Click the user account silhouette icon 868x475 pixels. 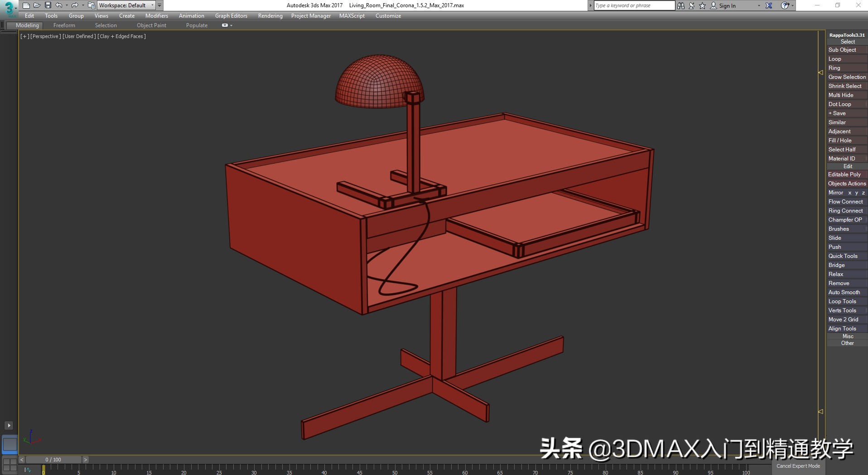(x=714, y=5)
